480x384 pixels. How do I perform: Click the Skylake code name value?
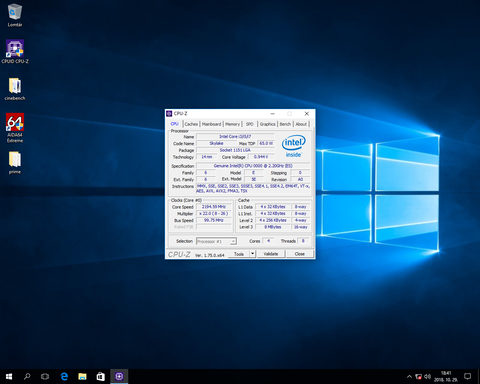(216, 143)
